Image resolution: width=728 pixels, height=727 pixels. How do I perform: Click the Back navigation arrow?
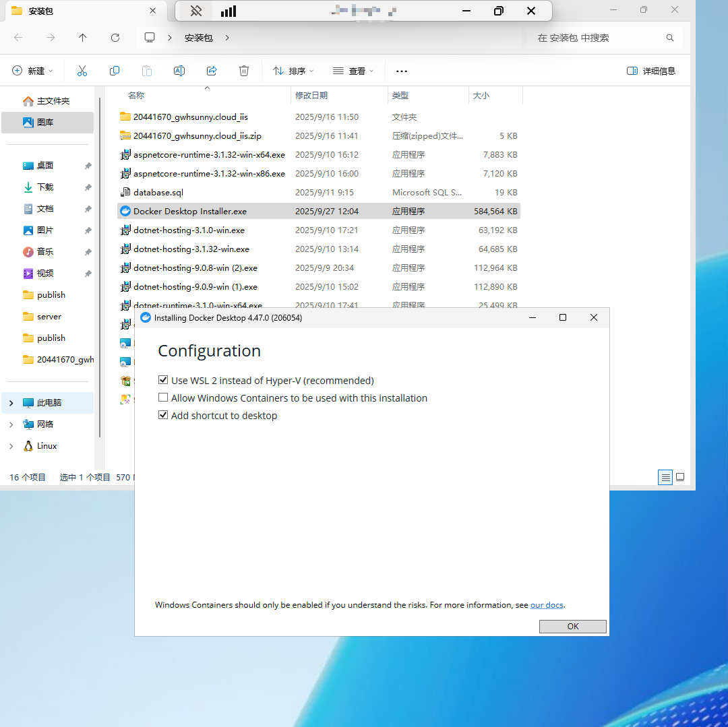18,38
